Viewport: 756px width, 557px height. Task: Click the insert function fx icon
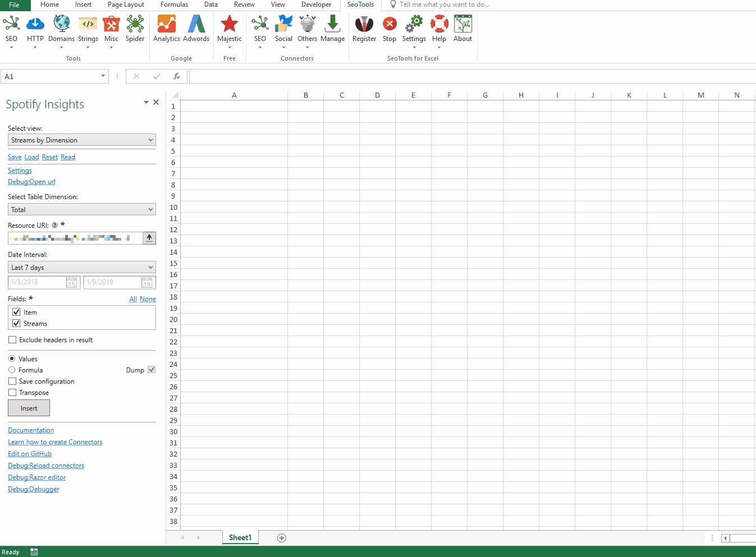(177, 76)
